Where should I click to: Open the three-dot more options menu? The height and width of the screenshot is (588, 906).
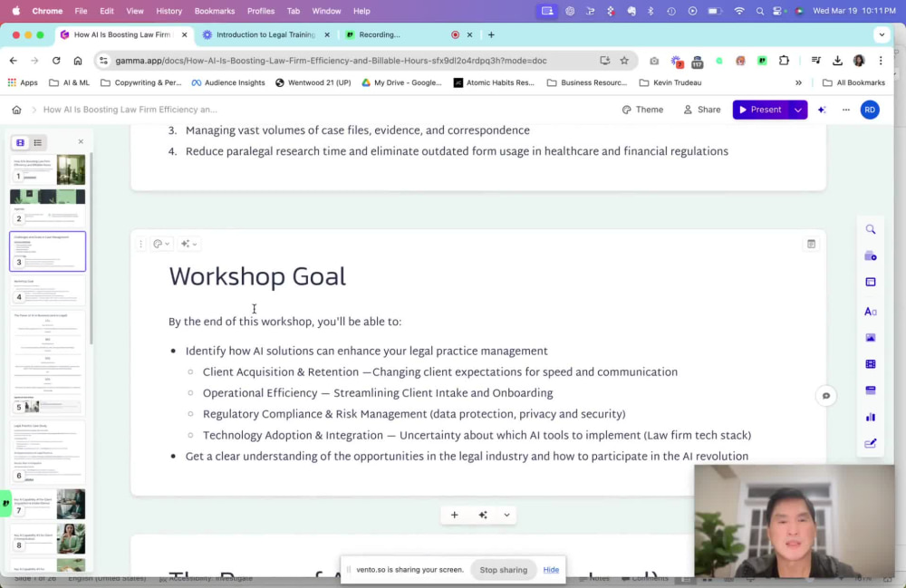tap(846, 110)
